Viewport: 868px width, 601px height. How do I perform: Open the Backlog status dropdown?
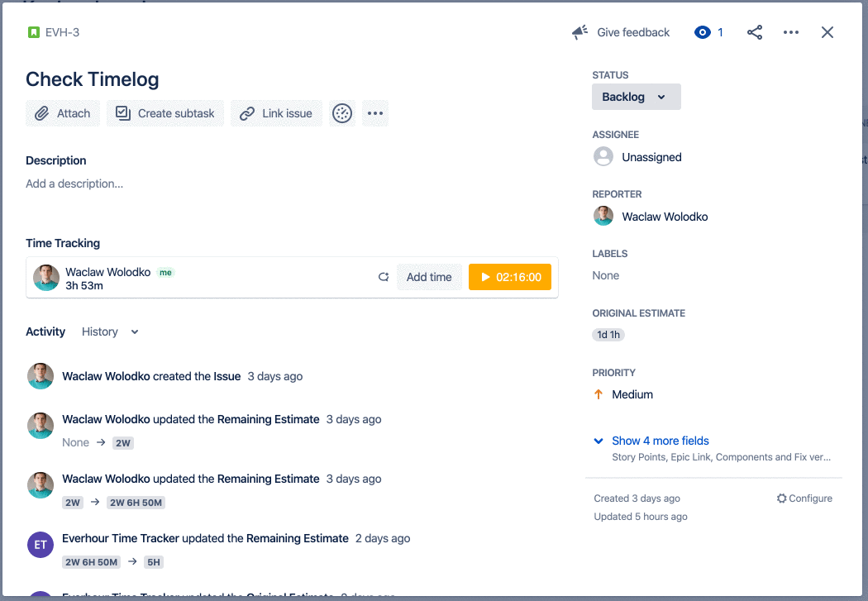[x=636, y=97]
